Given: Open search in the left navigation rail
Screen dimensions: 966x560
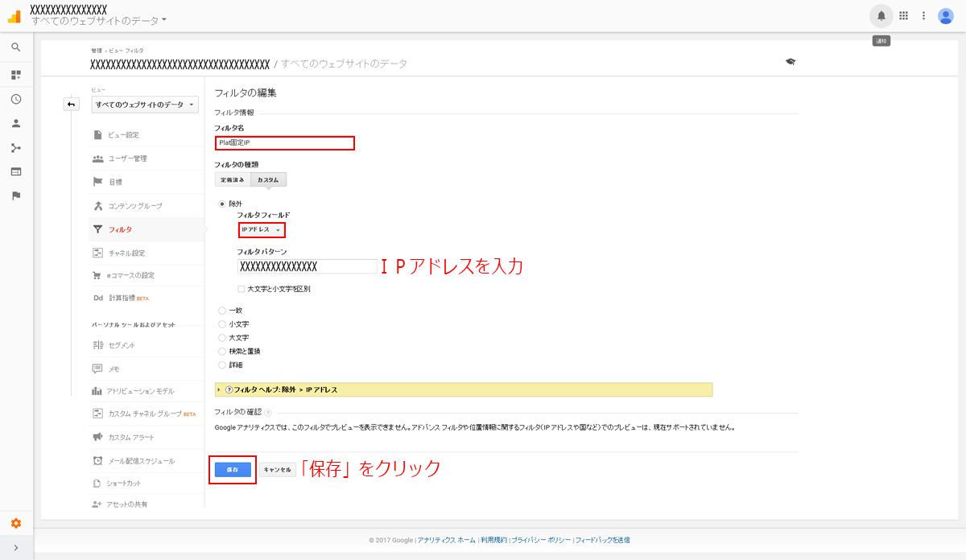Looking at the screenshot, I should coord(16,47).
